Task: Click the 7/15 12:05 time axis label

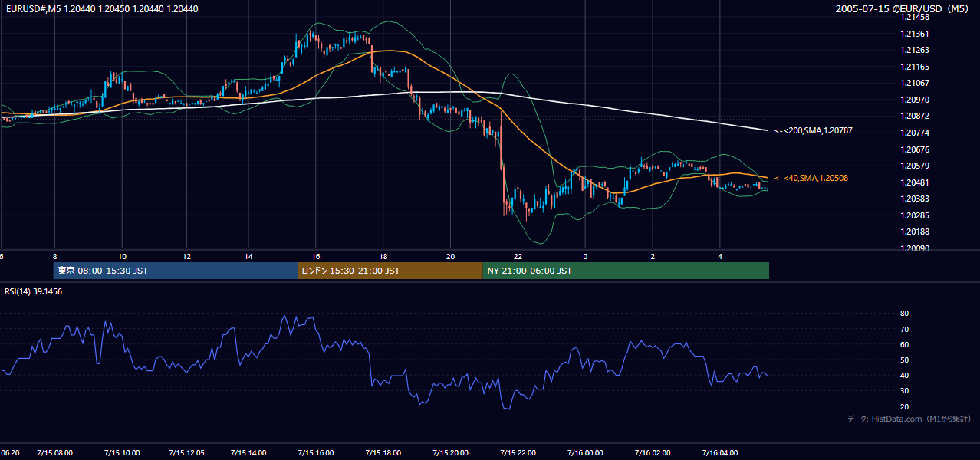Action: click(187, 452)
